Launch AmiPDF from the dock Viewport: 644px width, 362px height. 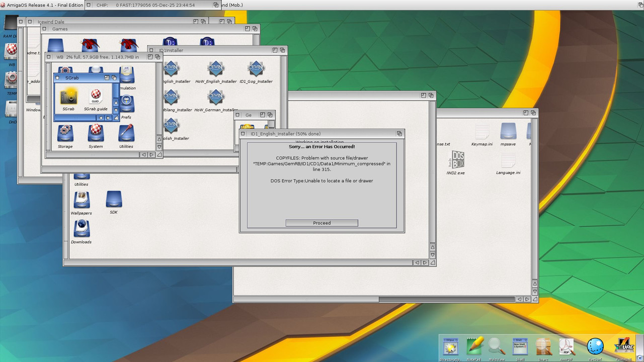567,347
